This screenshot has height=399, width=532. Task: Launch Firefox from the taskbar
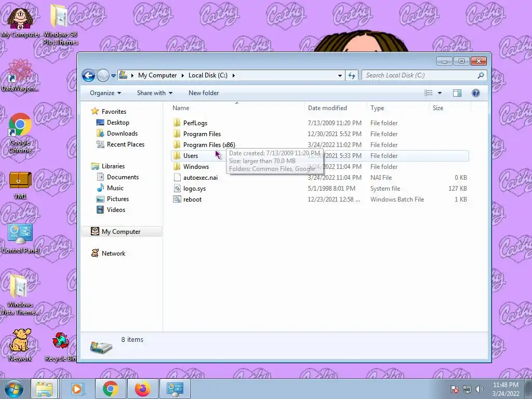pyautogui.click(x=142, y=389)
